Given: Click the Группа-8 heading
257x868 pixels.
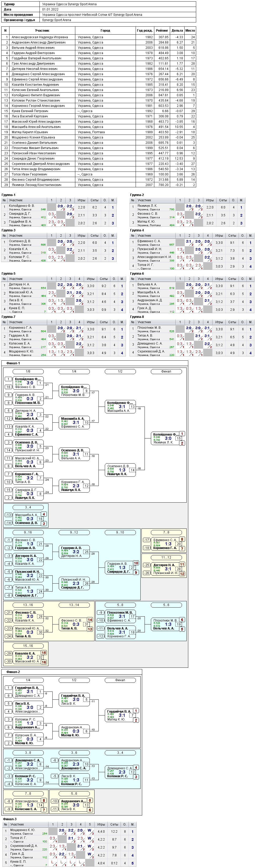Looking at the screenshot, I should [x=137, y=317].
